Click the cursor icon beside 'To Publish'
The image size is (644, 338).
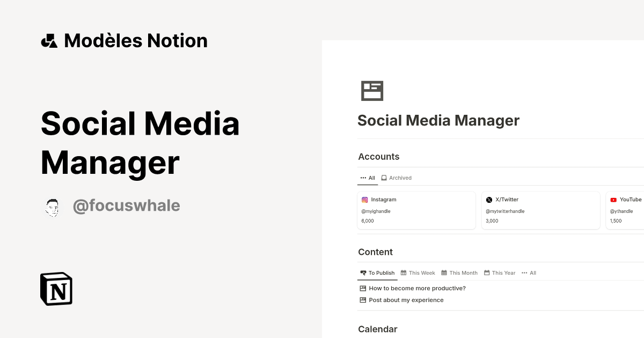362,273
